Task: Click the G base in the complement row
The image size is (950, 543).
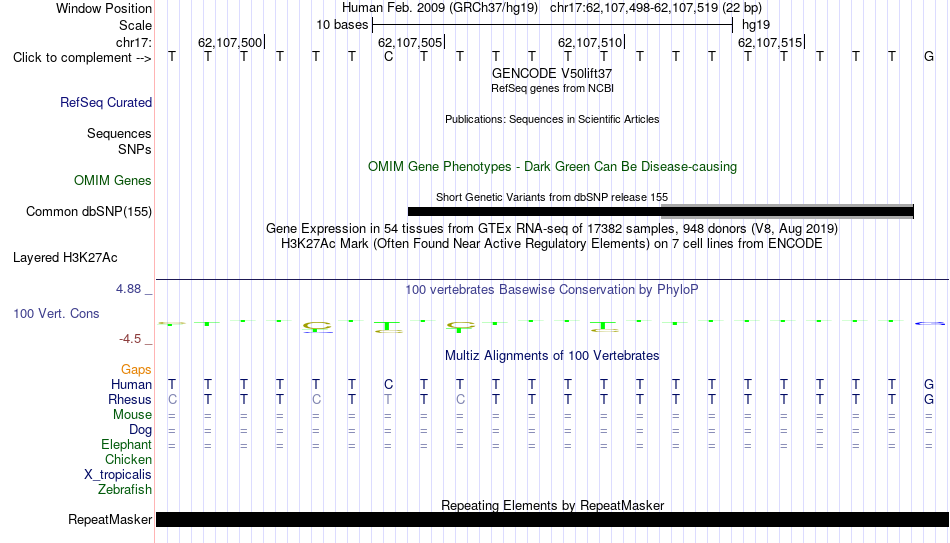Action: pos(929,57)
